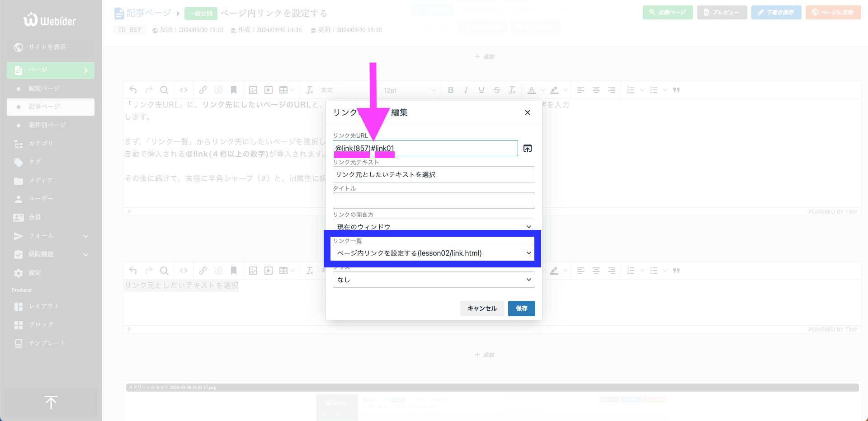The image size is (868, 421).
Task: Click the scroll-to-top arrow in sidebar
Action: pyautogui.click(x=51, y=402)
